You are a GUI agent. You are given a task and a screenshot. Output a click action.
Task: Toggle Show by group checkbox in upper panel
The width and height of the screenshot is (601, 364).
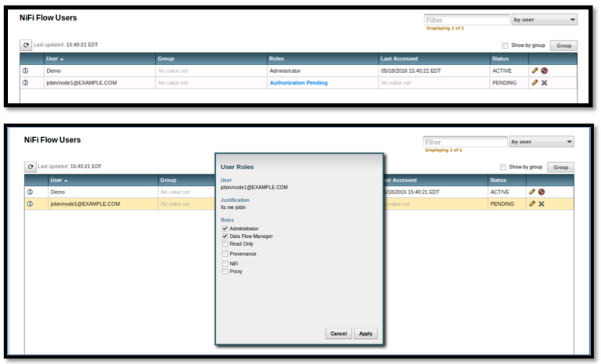click(505, 46)
